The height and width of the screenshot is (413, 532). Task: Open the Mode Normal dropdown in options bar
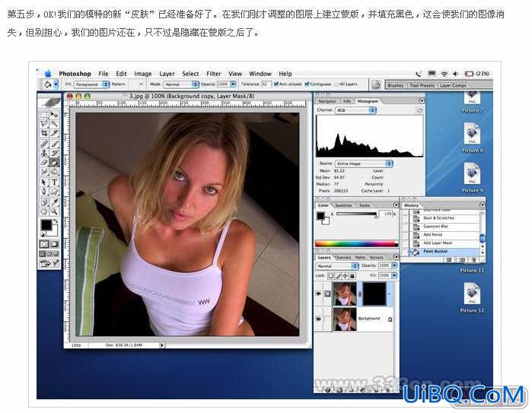coord(181,84)
